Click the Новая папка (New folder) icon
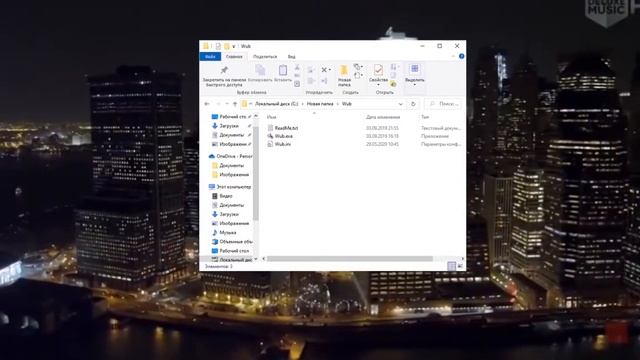 (x=344, y=70)
